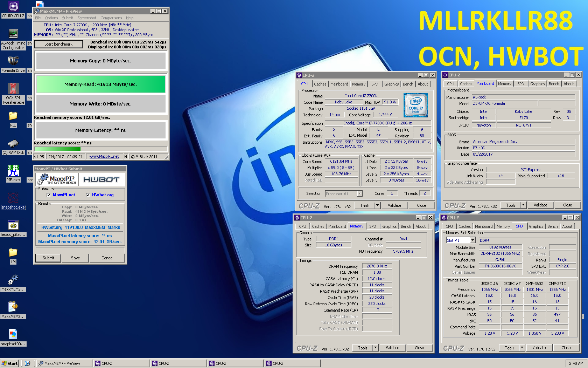Click the Windows Start button
588x368 pixels.
pos(10,363)
